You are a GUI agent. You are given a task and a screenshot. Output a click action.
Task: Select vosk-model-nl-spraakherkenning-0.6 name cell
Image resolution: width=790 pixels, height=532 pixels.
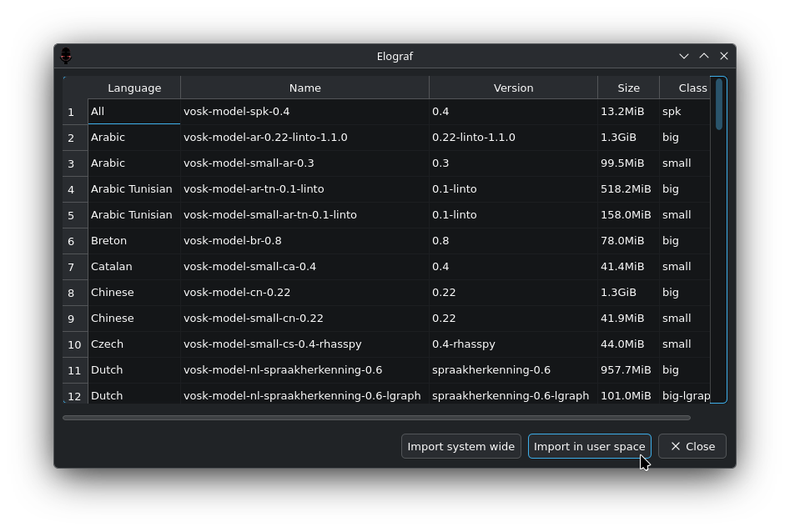tap(304, 369)
